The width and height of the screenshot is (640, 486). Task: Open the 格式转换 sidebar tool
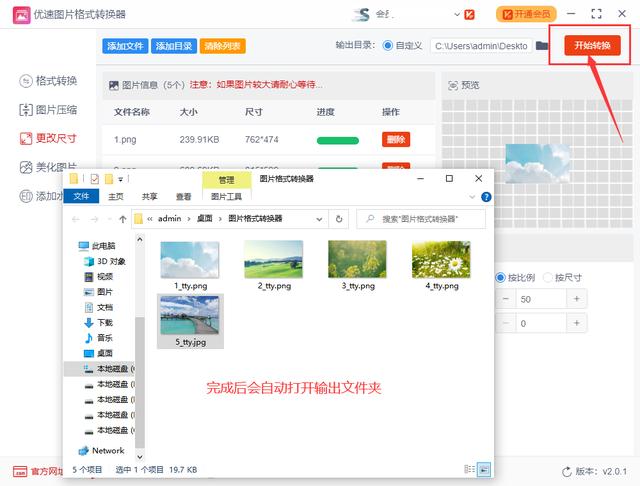tap(48, 81)
